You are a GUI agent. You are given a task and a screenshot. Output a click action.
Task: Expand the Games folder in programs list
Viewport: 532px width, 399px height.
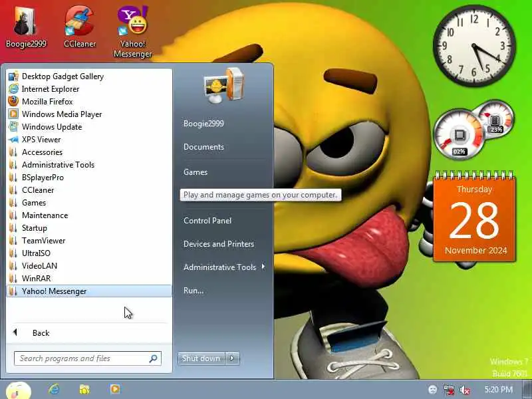(89, 203)
